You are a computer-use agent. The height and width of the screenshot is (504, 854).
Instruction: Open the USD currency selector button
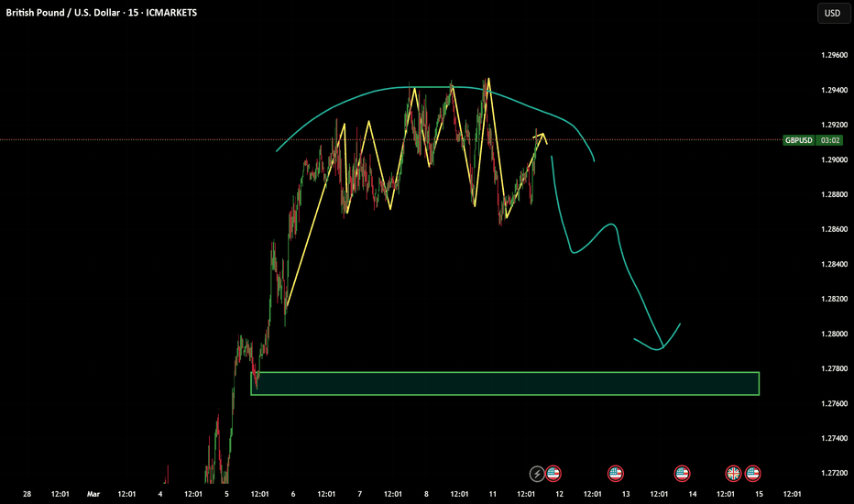833,13
